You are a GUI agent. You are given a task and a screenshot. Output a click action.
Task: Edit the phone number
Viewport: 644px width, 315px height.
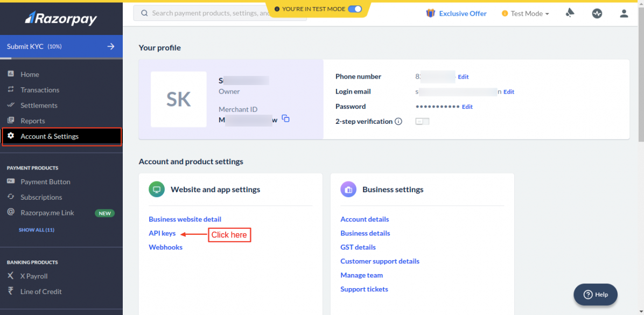click(x=463, y=77)
